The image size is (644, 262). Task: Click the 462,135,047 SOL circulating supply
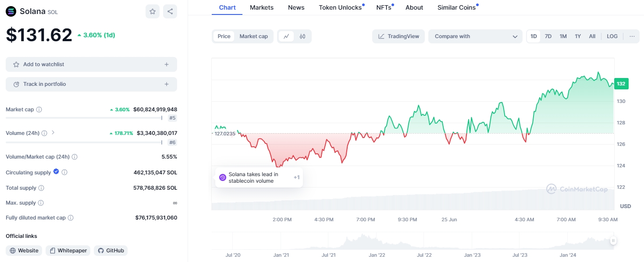[155, 173]
